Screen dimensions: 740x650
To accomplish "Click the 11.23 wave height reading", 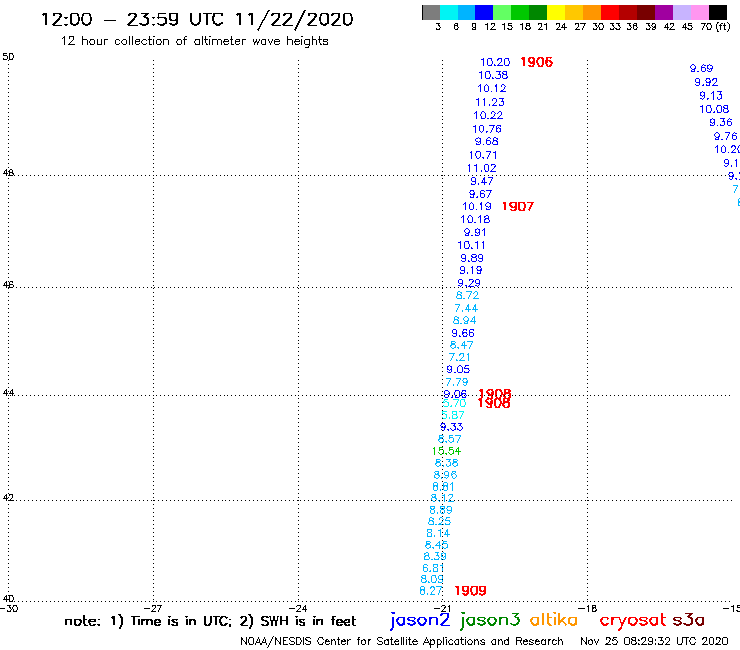I will pos(490,102).
